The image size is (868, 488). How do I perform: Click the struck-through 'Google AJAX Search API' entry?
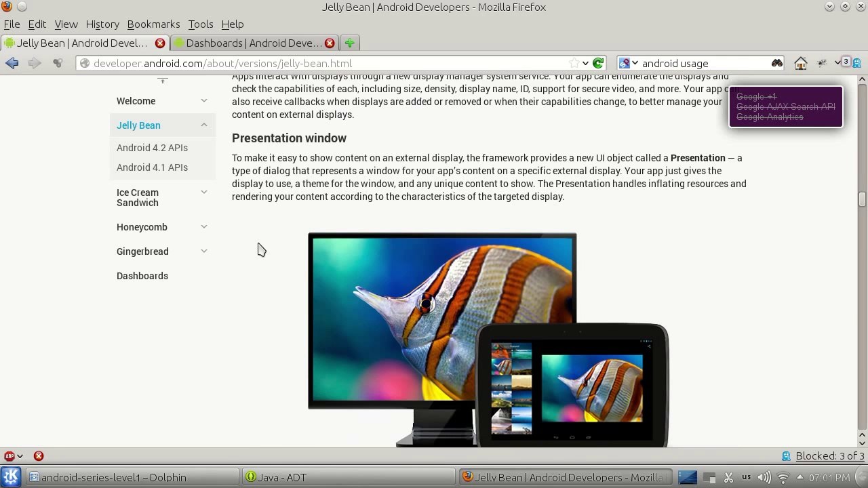coord(786,107)
